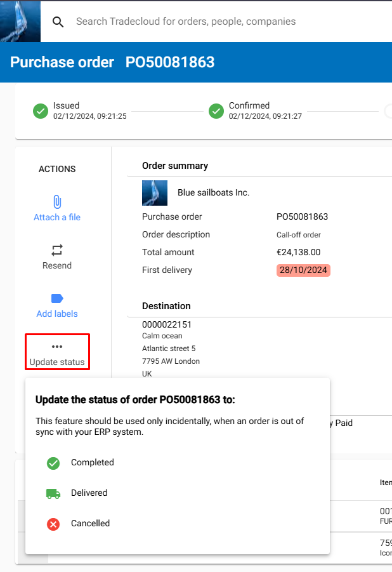Click the green Completed checkmark icon
Screen dimensions: 392x572
tap(53, 463)
